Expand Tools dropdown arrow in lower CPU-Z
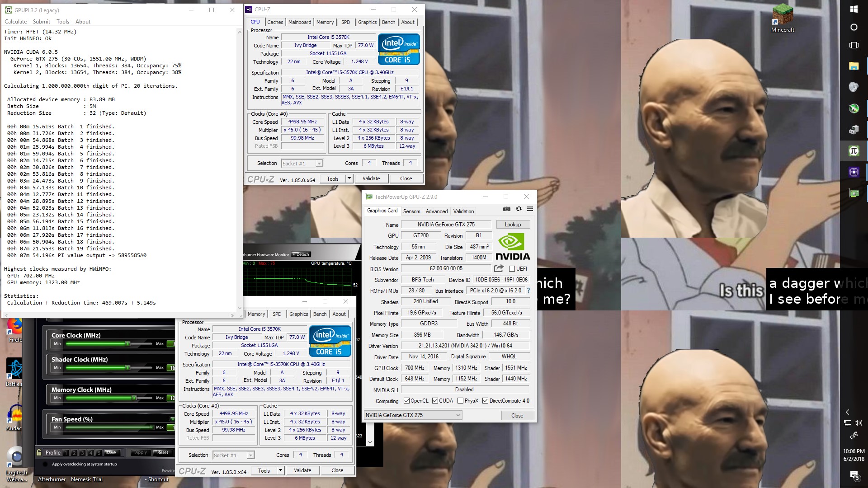This screenshot has width=868, height=488. click(x=280, y=470)
